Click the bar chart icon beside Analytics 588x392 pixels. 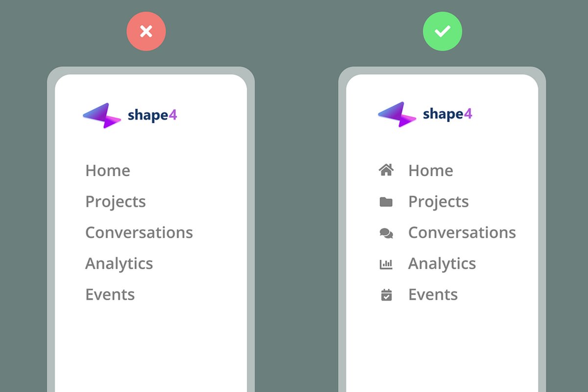point(386,264)
